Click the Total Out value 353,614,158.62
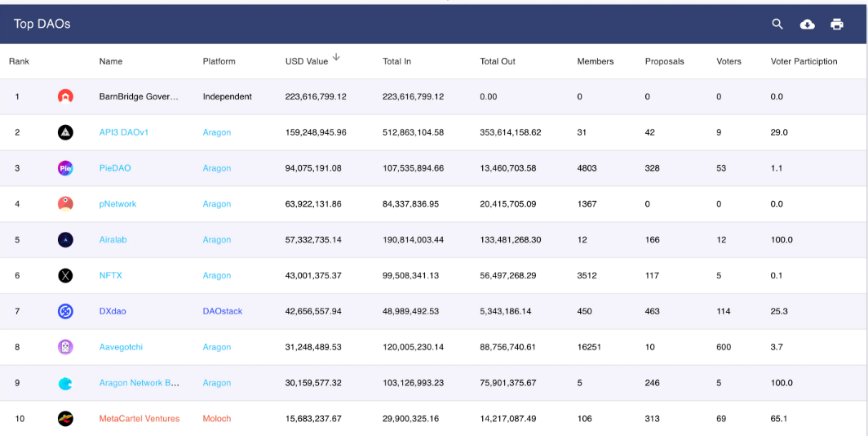Viewport: 868px width, 436px height. [511, 132]
